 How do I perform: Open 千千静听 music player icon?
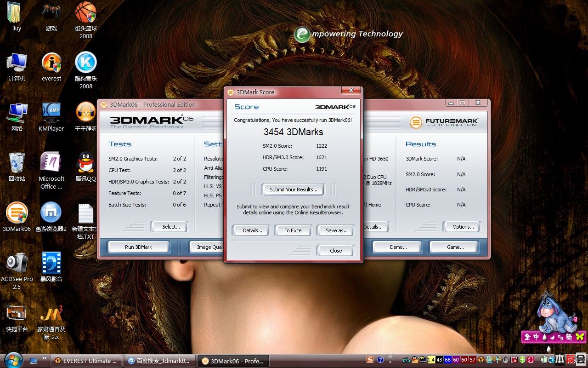(86, 117)
